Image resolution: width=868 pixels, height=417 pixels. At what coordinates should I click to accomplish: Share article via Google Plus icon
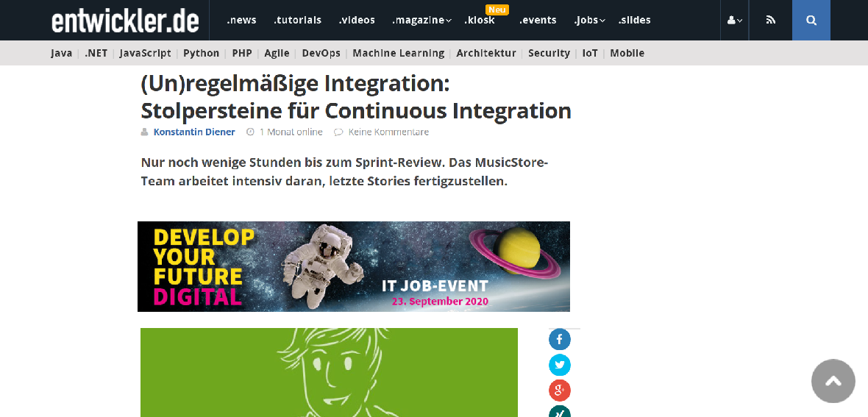click(560, 391)
